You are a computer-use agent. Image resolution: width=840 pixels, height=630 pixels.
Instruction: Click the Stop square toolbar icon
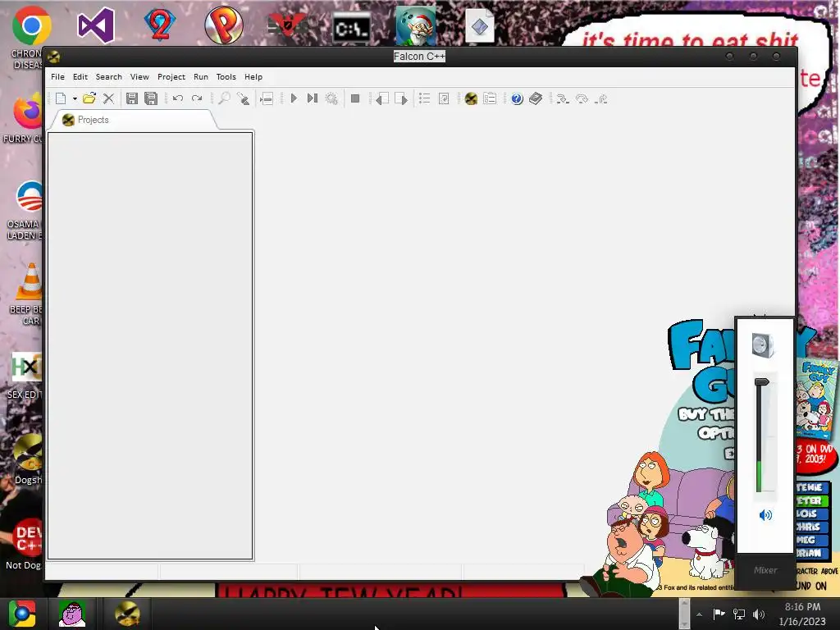354,98
